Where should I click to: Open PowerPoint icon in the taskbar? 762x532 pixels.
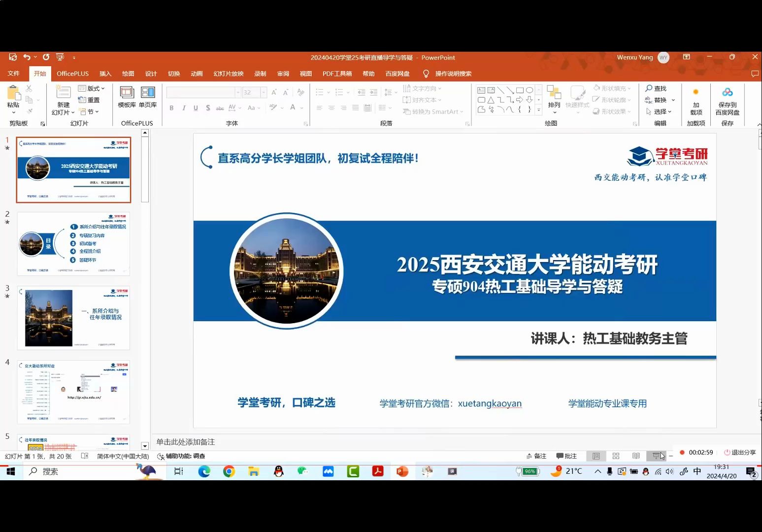(x=402, y=471)
